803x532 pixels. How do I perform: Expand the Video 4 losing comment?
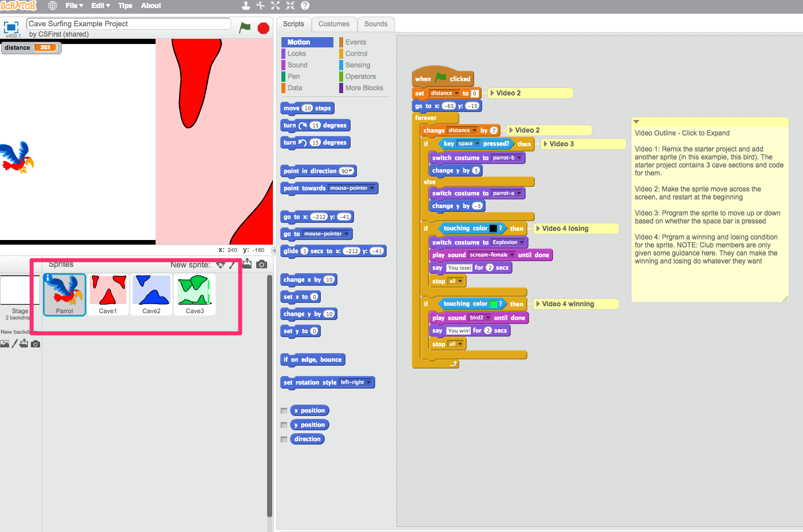[538, 229]
